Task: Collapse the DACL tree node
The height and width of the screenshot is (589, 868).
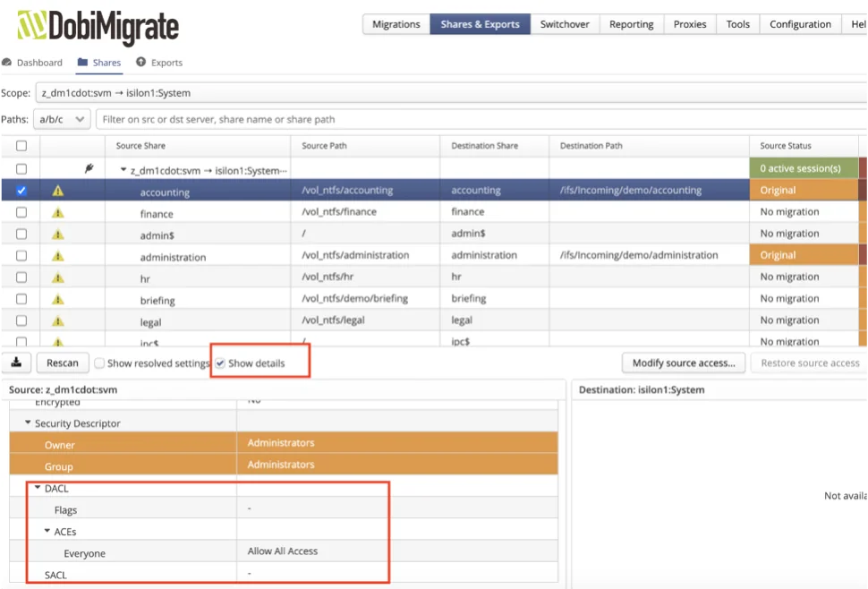Action: (38, 489)
